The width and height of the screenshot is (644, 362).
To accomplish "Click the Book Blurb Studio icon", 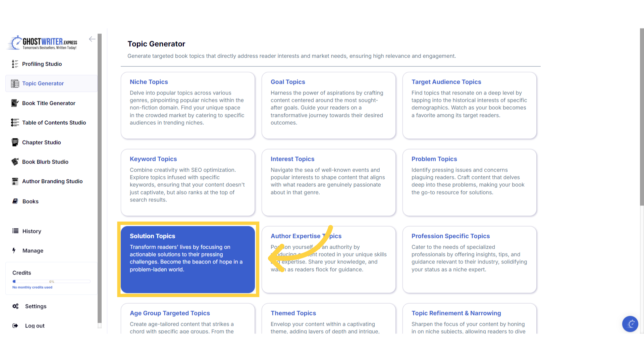I will 15,162.
